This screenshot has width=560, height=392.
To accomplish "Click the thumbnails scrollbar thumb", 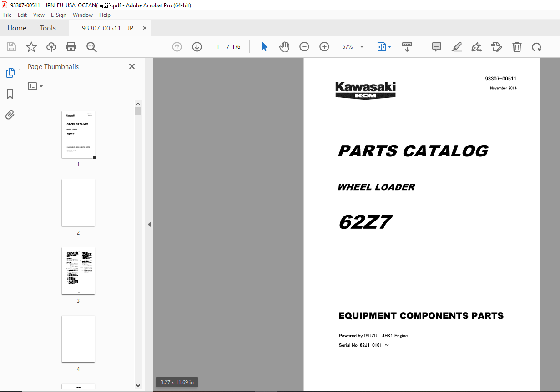I will (138, 111).
